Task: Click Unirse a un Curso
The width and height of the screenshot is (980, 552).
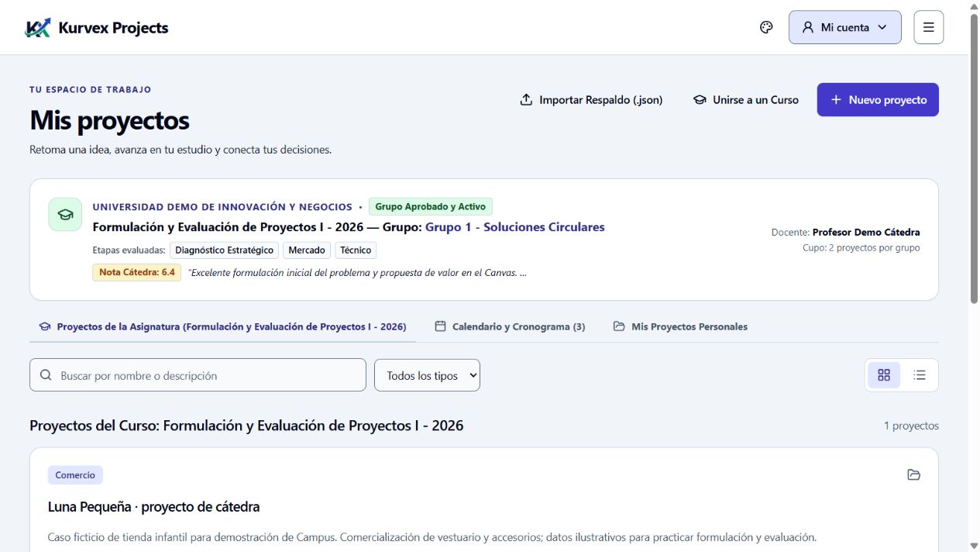Action: [745, 100]
